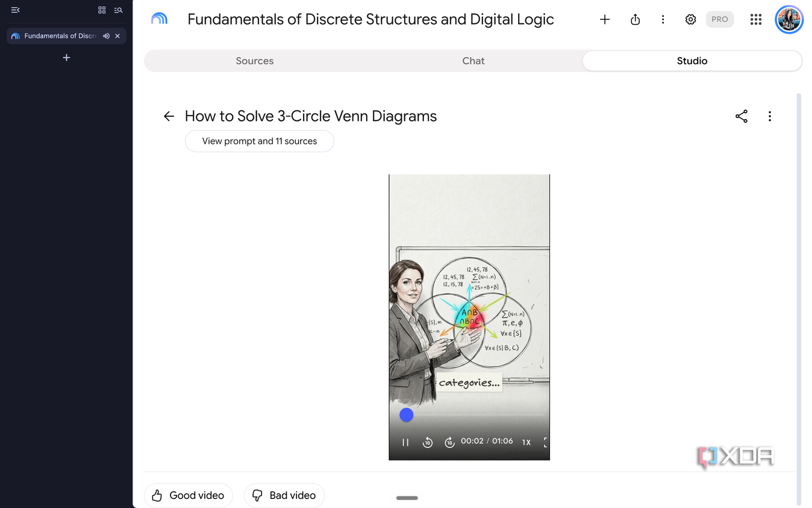Open notebook settings gear
The height and width of the screenshot is (508, 812).
click(691, 19)
